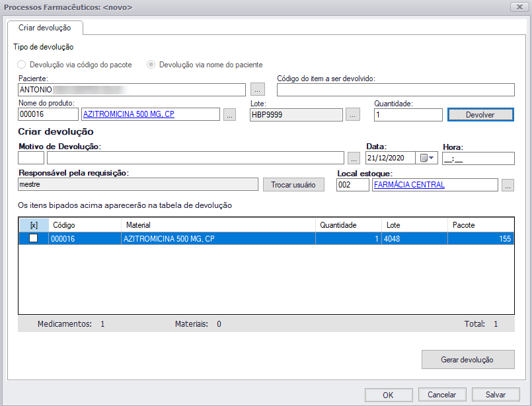This screenshot has width=532, height=406.
Task: Click Responsável field showing mestre
Action: pos(137,184)
